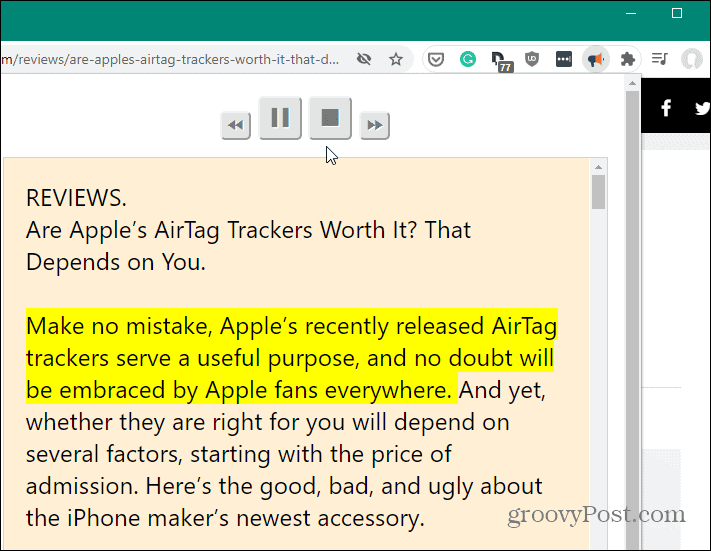Open groovyPost Twitter page
The image size is (711, 551).
pos(701,108)
